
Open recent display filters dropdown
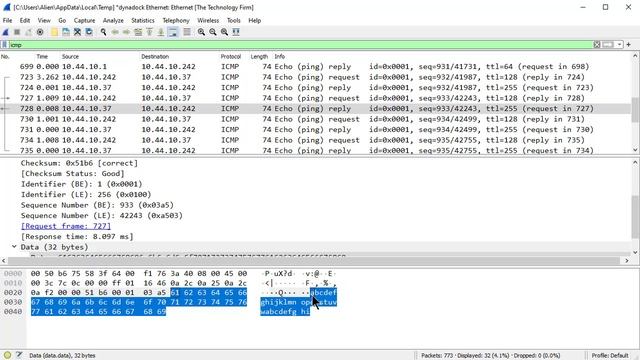click(620, 44)
